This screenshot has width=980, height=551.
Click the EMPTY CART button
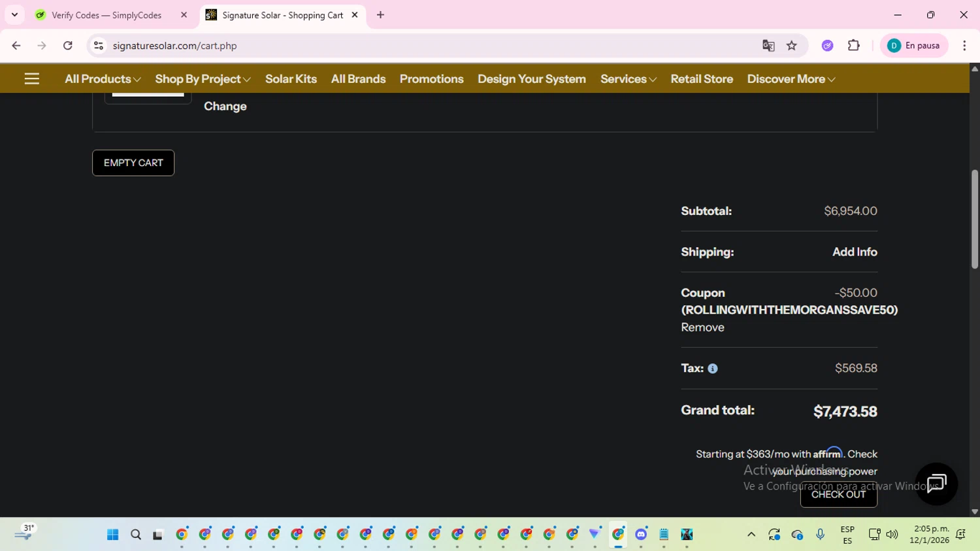[x=133, y=163]
